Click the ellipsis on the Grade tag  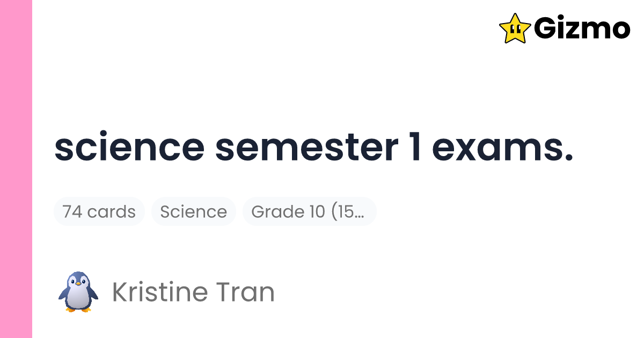(x=360, y=212)
